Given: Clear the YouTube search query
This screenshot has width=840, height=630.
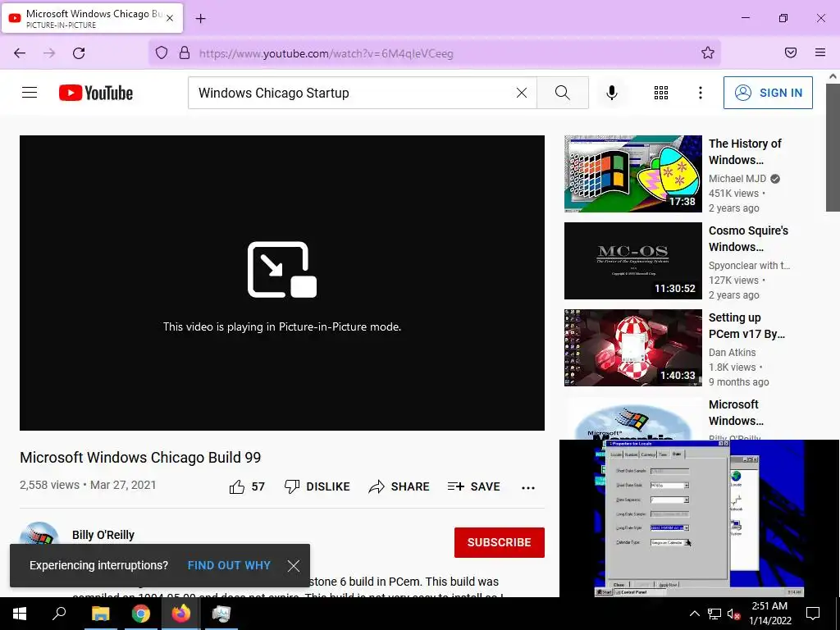Looking at the screenshot, I should click(521, 93).
